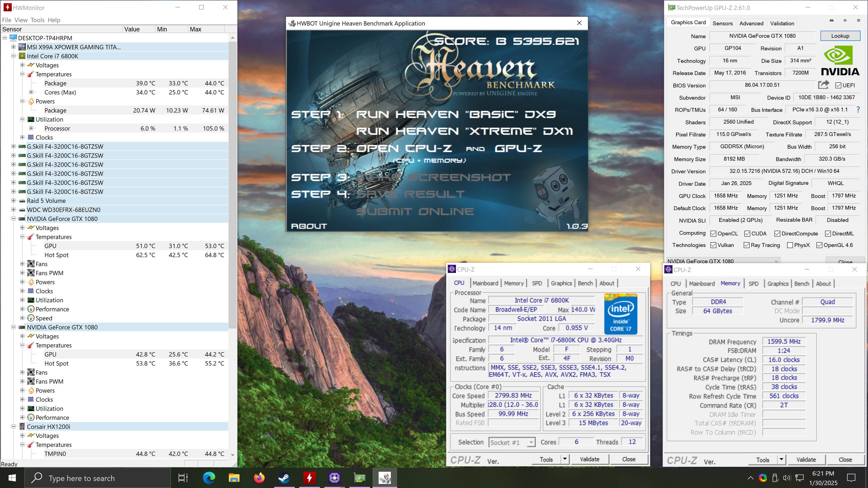This screenshot has height=488, width=868.
Task: Click Close button in left CPU-Z window
Action: click(629, 459)
